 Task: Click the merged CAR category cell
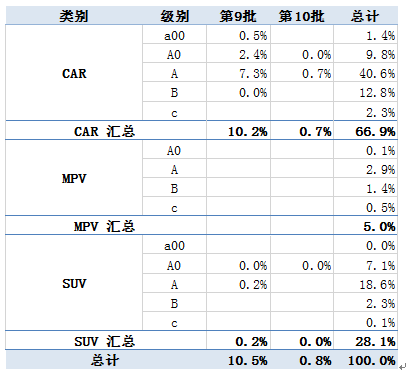[74, 73]
